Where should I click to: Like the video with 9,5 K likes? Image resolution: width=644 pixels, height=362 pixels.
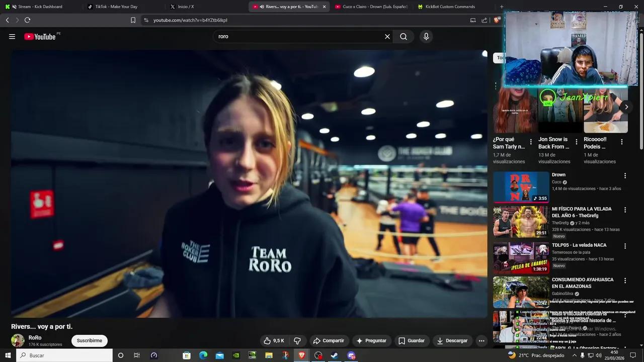(x=274, y=341)
